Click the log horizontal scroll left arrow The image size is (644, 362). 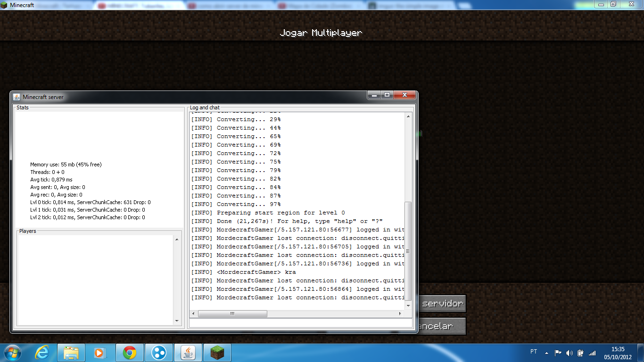193,313
